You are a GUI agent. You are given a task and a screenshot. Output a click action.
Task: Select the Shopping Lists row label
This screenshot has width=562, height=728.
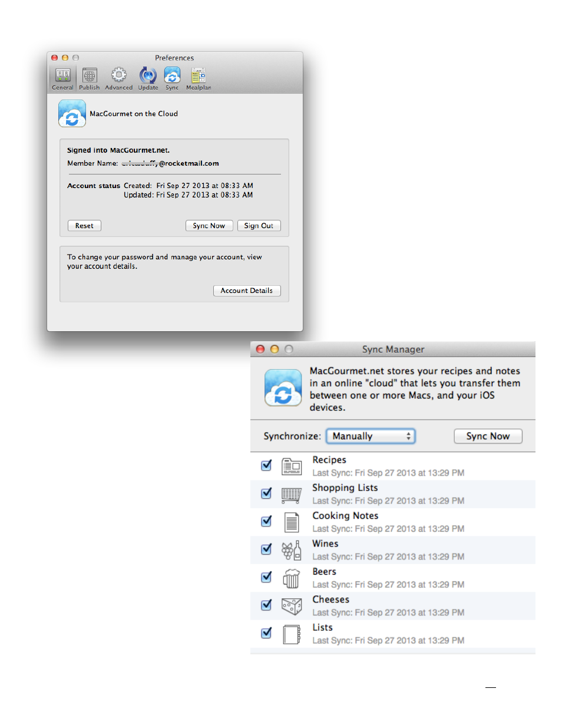[345, 487]
